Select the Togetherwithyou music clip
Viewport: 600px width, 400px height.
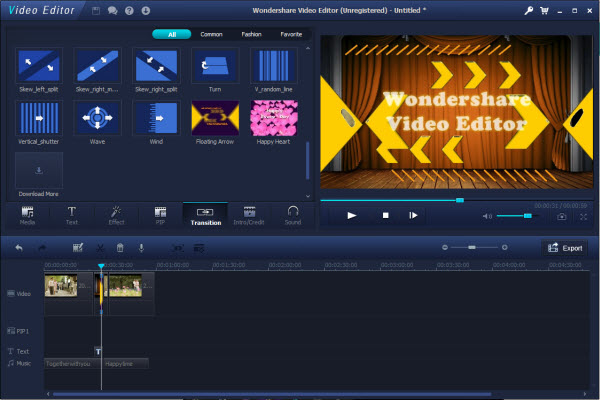pos(73,364)
